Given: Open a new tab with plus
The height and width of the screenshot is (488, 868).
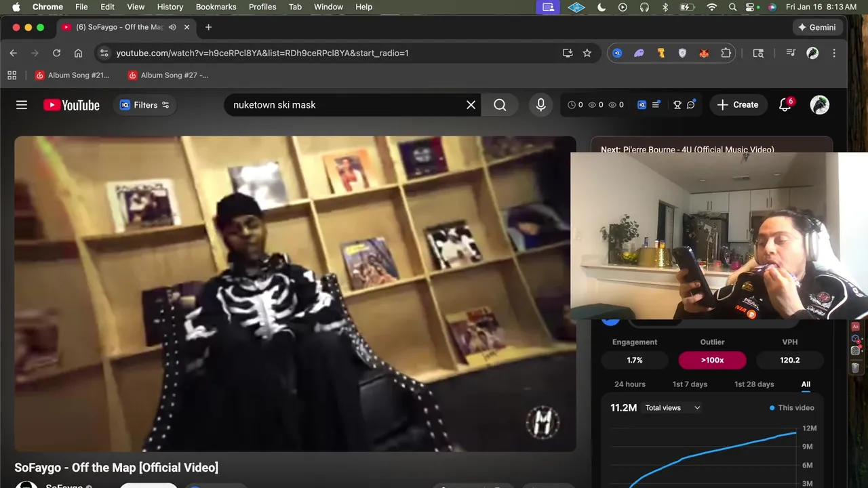Looking at the screenshot, I should [x=208, y=27].
